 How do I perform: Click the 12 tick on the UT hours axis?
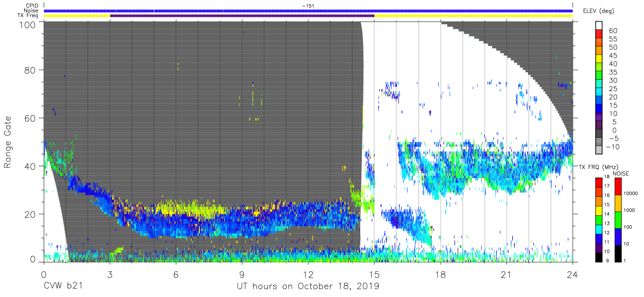click(308, 274)
